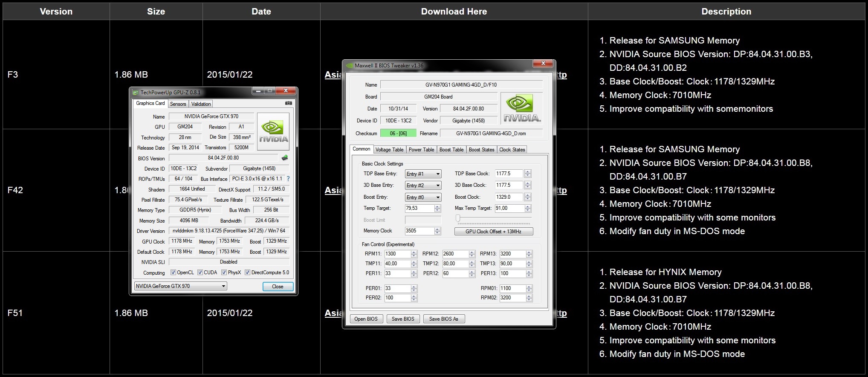The height and width of the screenshot is (377, 868).
Task: Adjust the RPM13 stepper
Action: point(529,254)
